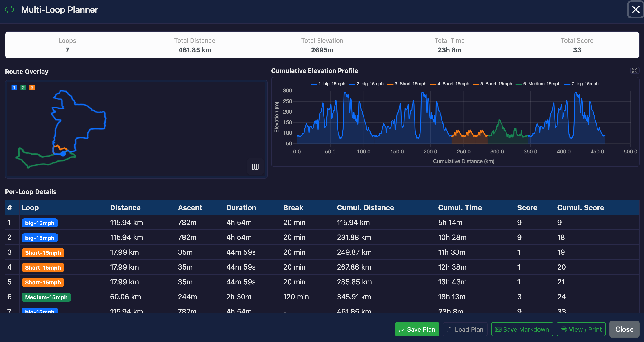Click the Medium-15mph loop badge in row 6
The width and height of the screenshot is (644, 342).
46,297
